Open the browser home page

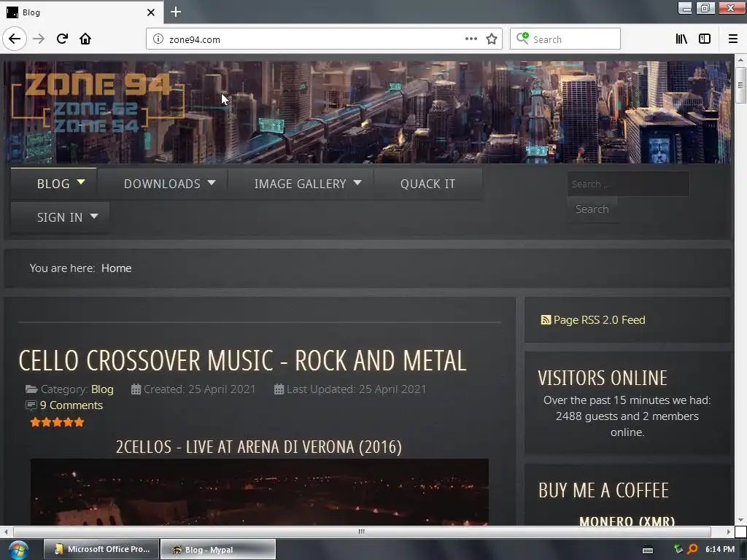tap(85, 39)
